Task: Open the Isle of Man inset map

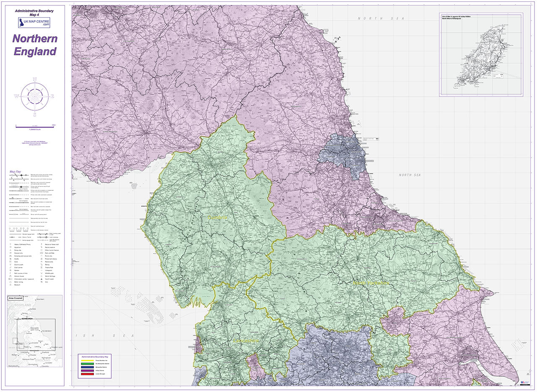Action: point(480,55)
